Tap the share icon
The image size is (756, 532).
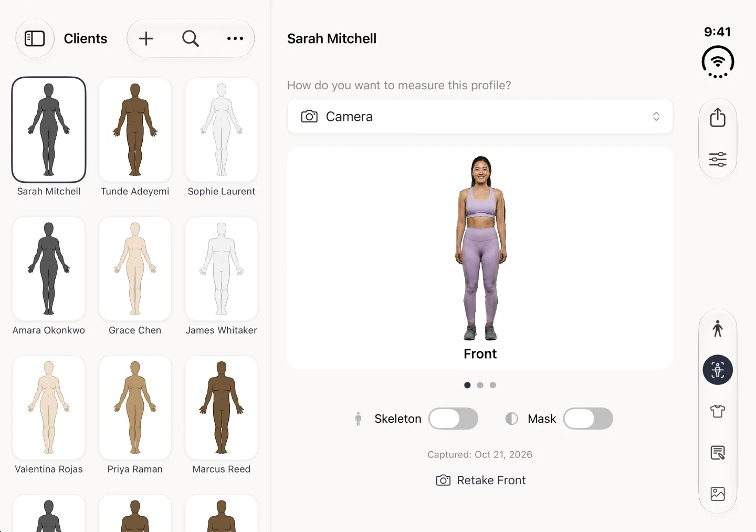pos(718,117)
